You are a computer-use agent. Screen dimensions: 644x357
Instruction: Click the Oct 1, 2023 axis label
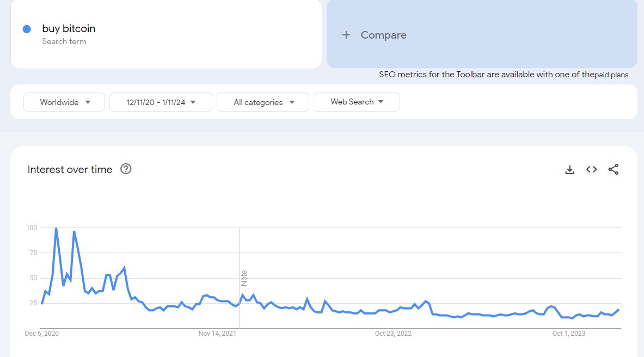(x=569, y=334)
